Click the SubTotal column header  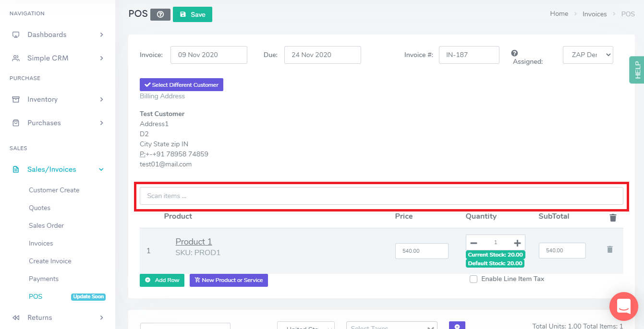(554, 216)
